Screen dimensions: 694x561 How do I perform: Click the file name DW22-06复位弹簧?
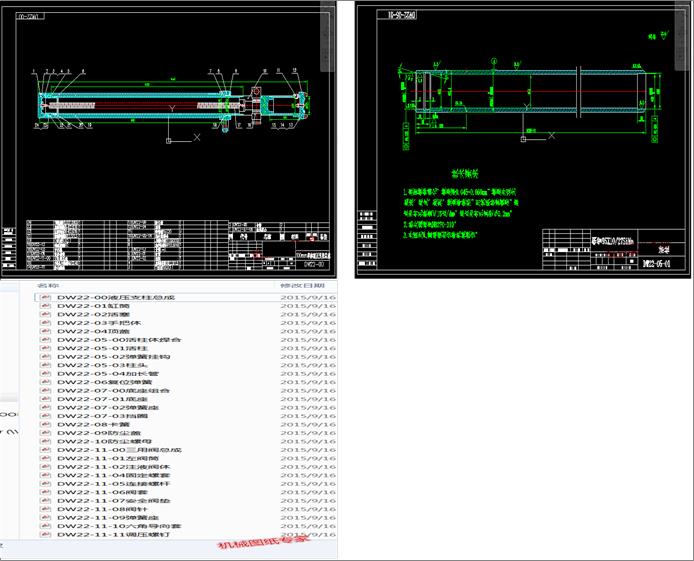[104, 382]
